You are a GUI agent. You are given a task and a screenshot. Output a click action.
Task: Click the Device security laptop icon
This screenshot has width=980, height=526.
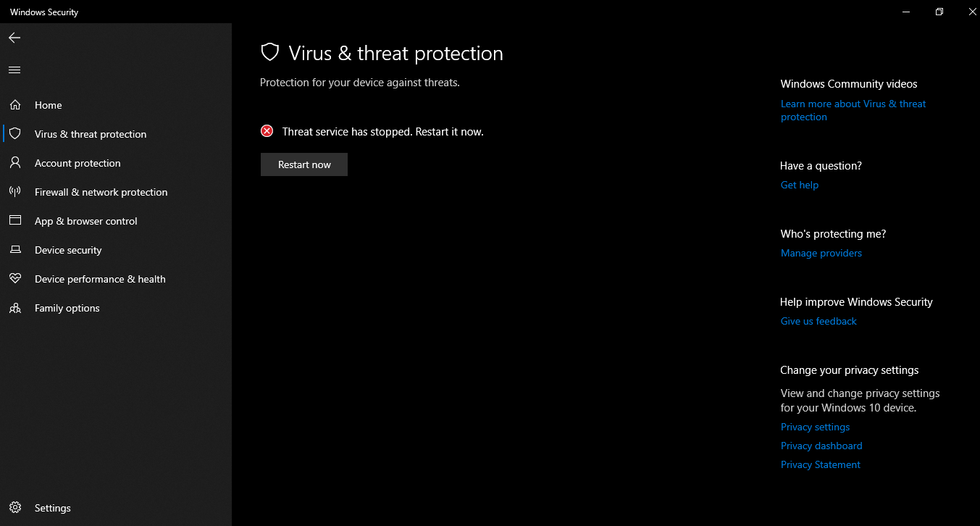click(x=15, y=250)
